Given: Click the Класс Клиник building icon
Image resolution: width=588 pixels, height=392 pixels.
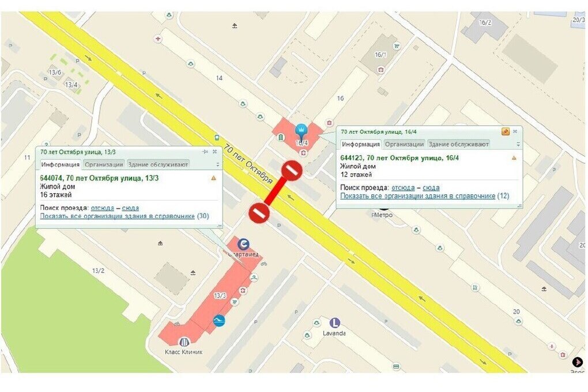Looking at the screenshot, I should (x=184, y=342).
